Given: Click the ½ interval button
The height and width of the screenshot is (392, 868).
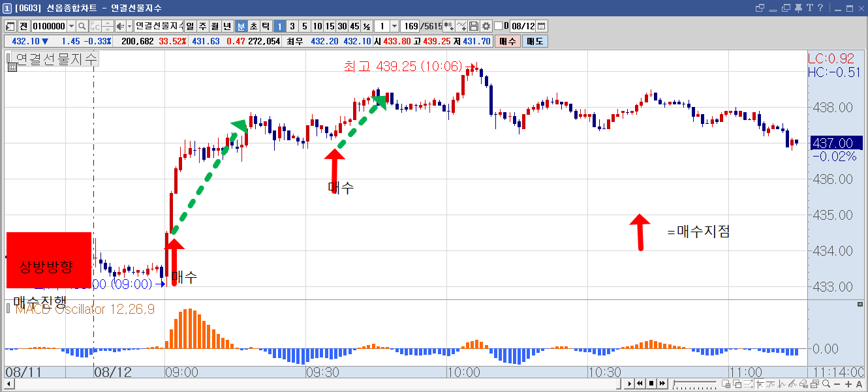Looking at the screenshot, I should (x=367, y=26).
